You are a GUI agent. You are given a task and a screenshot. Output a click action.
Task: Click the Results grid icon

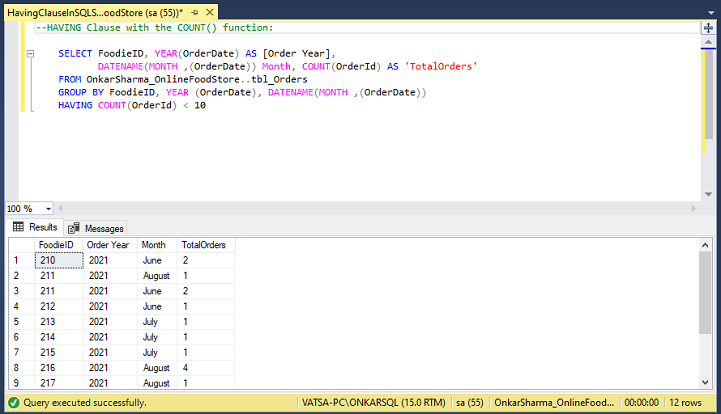point(18,226)
